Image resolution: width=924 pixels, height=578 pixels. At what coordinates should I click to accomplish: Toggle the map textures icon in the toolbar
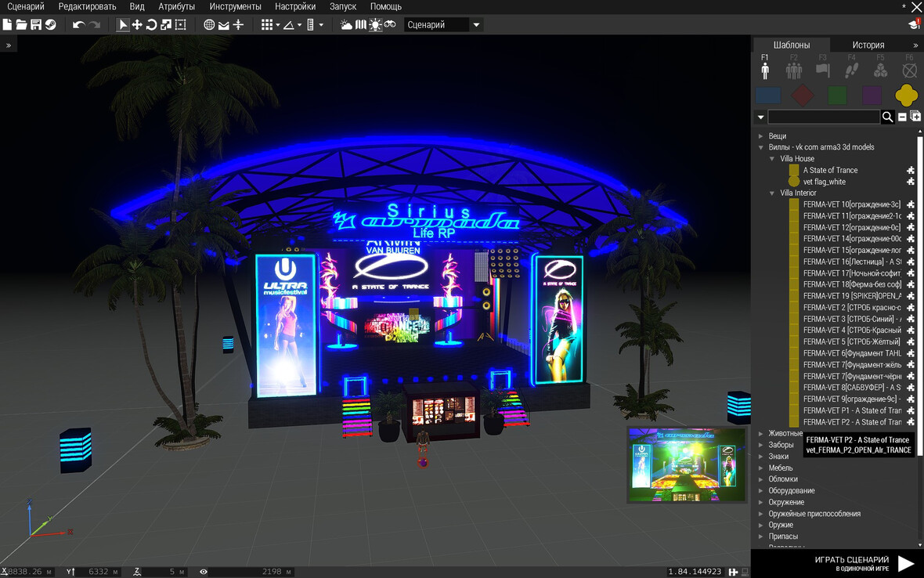360,25
